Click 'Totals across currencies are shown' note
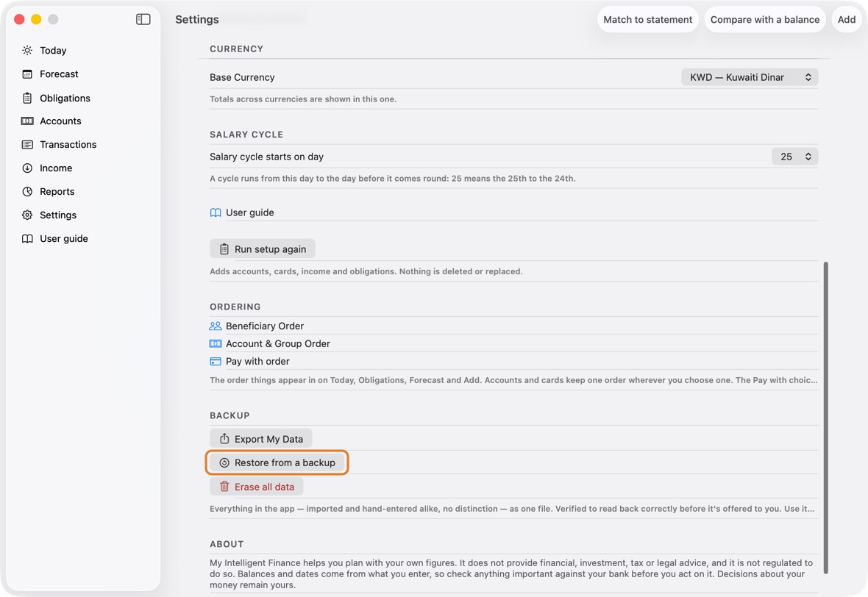 (303, 99)
